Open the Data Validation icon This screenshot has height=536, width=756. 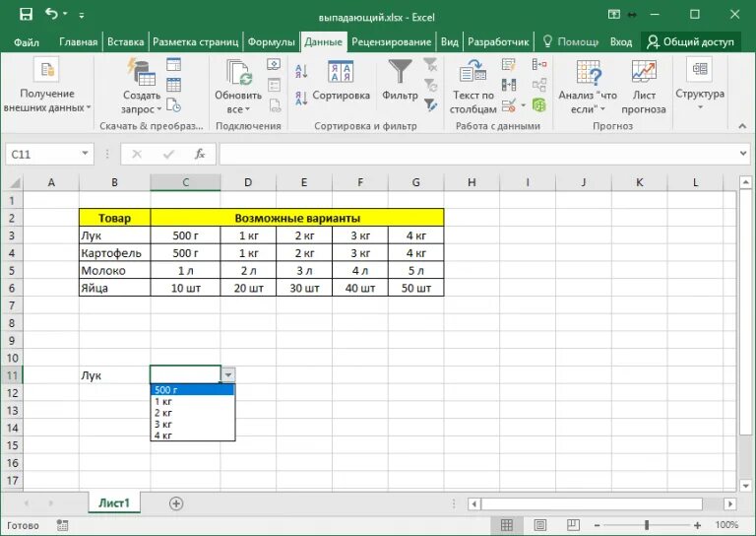coord(510,105)
